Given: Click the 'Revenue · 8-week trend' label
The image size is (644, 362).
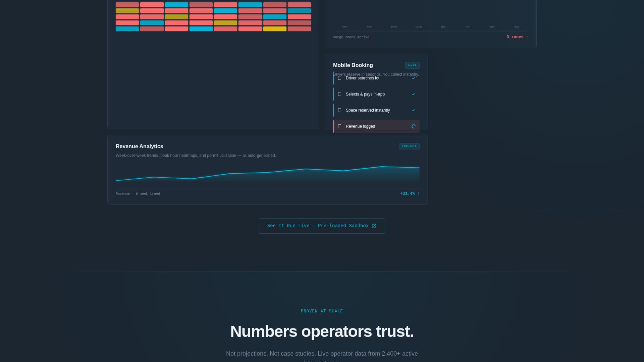Looking at the screenshot, I should click(x=138, y=194).
